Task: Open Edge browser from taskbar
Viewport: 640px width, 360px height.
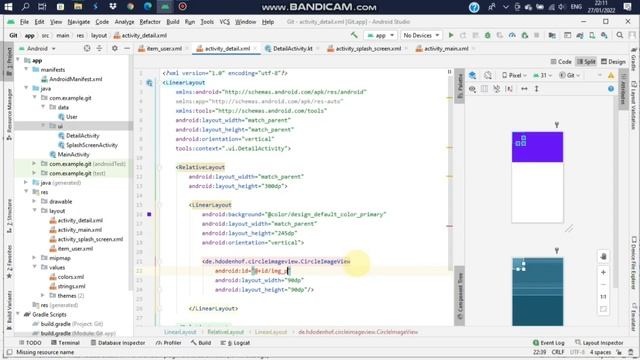Action: (x=148, y=7)
